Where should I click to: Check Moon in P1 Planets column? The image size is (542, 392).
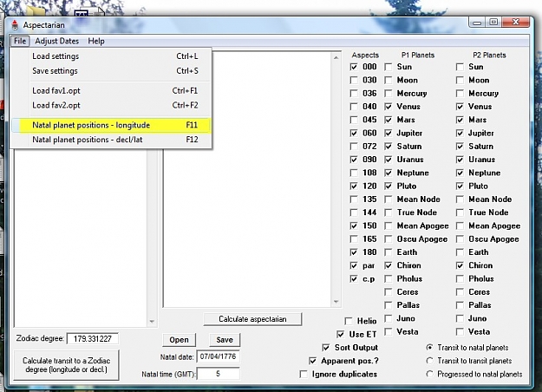[x=389, y=80]
